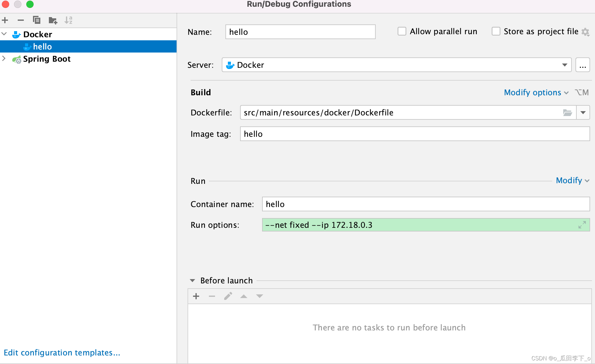Browse for the Dockerfile with folder icon
This screenshot has width=595, height=364.
(567, 113)
